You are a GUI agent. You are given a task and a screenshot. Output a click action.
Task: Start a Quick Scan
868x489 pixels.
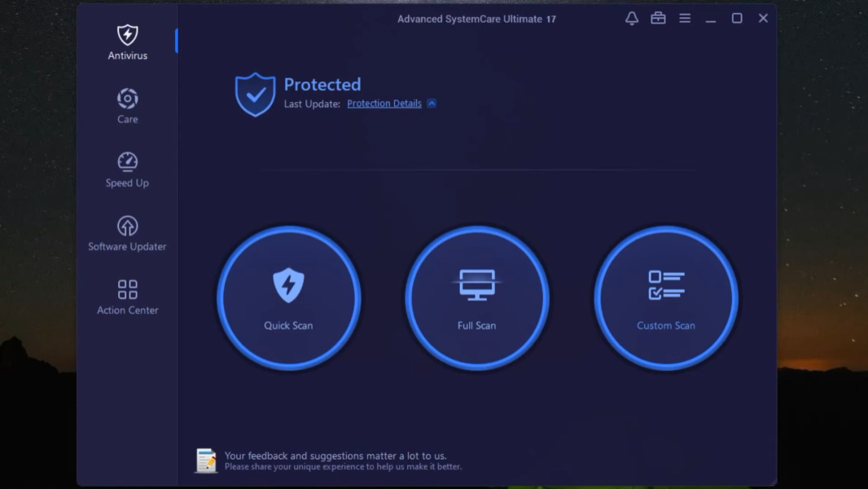pyautogui.click(x=288, y=298)
